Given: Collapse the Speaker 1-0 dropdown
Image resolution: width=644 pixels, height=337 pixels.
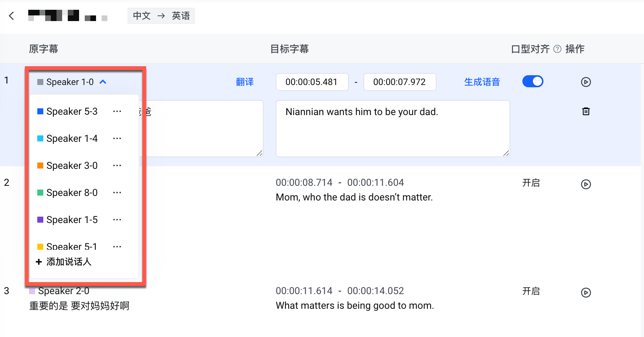Looking at the screenshot, I should pyautogui.click(x=103, y=82).
